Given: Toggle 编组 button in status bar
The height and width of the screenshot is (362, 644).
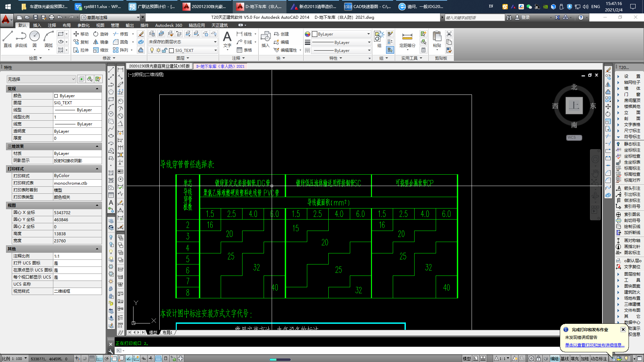Looking at the screenshot, I should (554, 358).
